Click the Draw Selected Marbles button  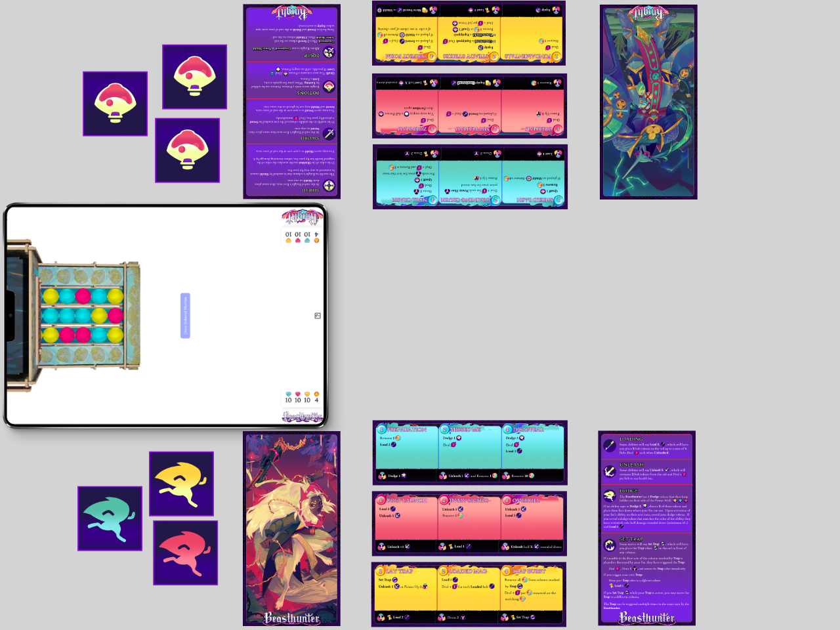click(185, 316)
